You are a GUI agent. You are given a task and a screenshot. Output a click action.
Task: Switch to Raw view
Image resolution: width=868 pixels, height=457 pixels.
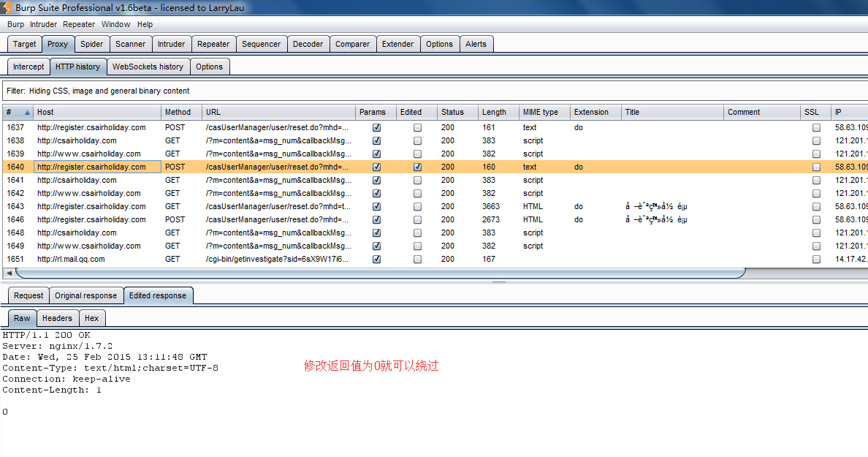click(22, 319)
